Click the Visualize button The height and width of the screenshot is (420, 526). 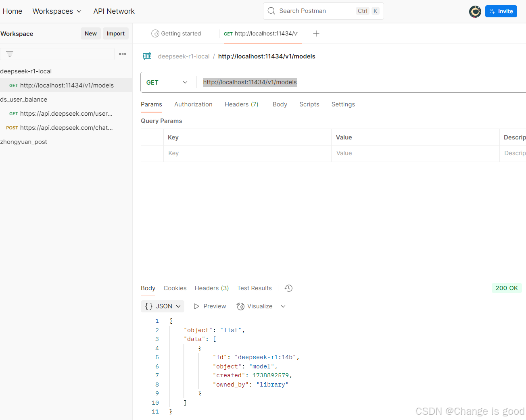click(x=255, y=306)
